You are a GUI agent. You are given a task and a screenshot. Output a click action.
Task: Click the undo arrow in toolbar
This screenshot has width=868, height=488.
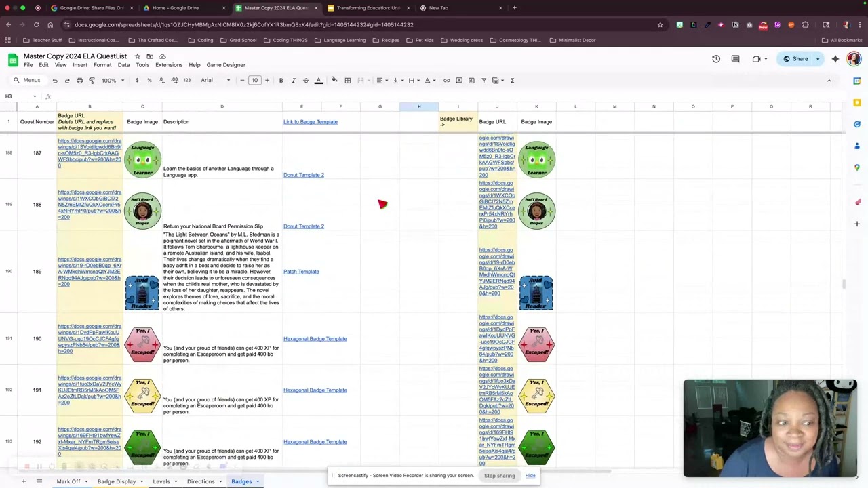55,80
